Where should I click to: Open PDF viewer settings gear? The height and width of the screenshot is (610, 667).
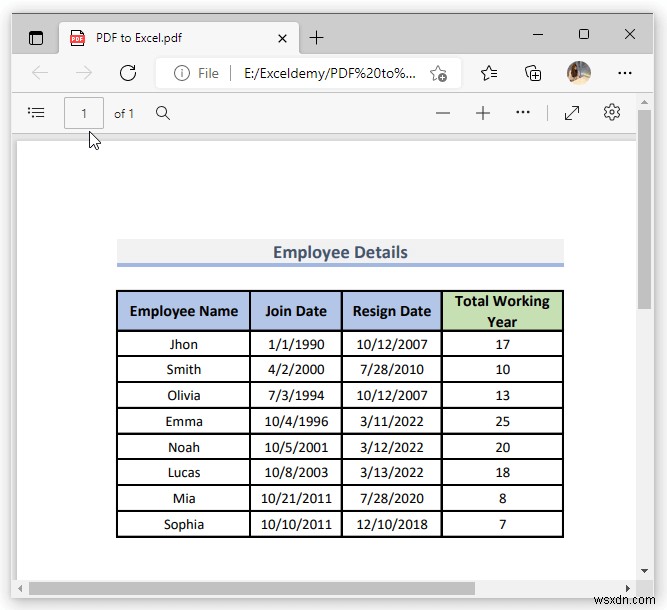(612, 112)
